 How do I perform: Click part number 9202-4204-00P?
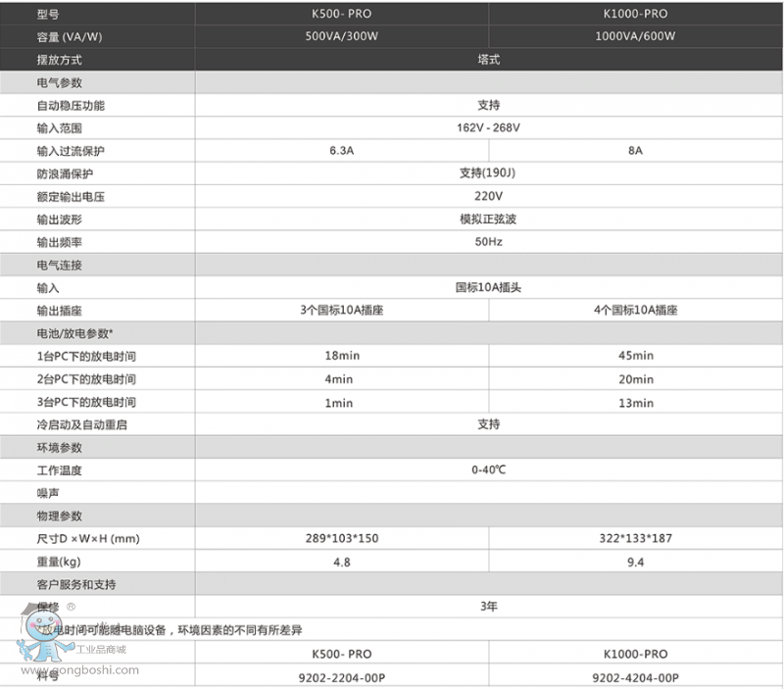pyautogui.click(x=635, y=677)
